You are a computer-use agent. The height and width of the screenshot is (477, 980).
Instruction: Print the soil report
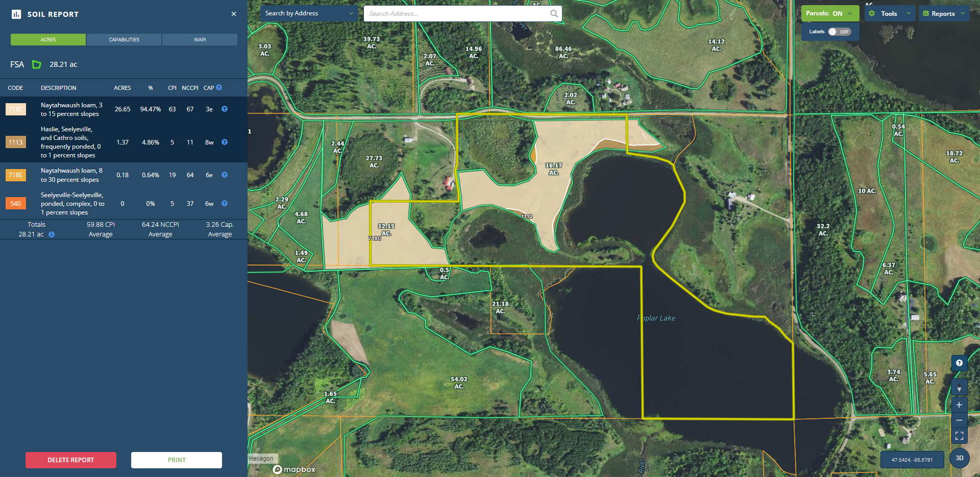pos(177,460)
